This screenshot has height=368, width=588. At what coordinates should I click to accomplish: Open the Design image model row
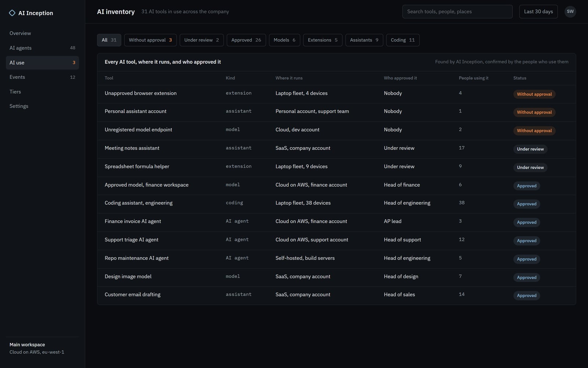pos(336,277)
